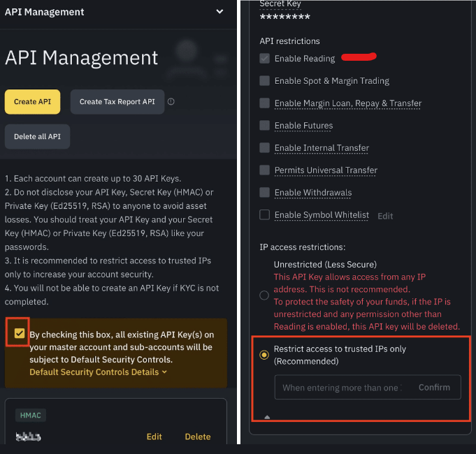
Task: Uncheck the Default Security Controls checkbox
Action: point(20,333)
